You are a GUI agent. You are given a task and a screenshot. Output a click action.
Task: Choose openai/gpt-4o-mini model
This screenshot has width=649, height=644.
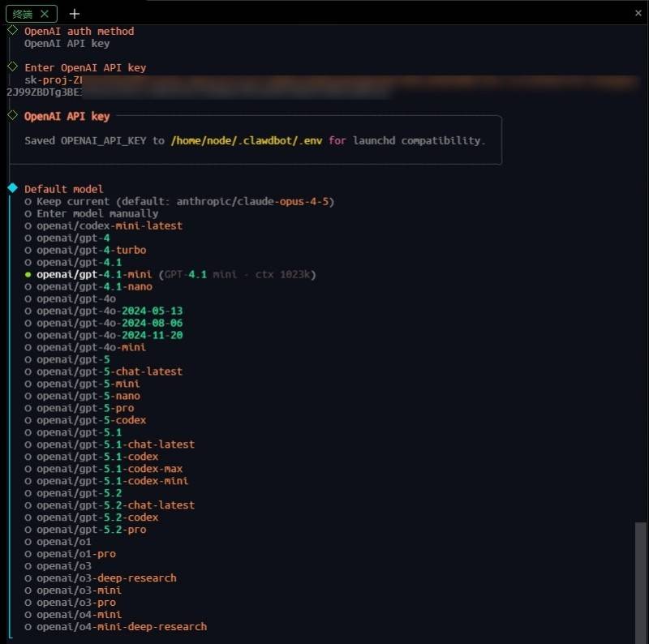tap(85, 347)
